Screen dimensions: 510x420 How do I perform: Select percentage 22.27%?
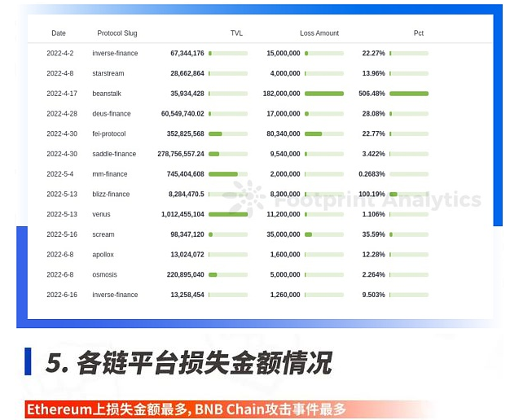tap(374, 53)
